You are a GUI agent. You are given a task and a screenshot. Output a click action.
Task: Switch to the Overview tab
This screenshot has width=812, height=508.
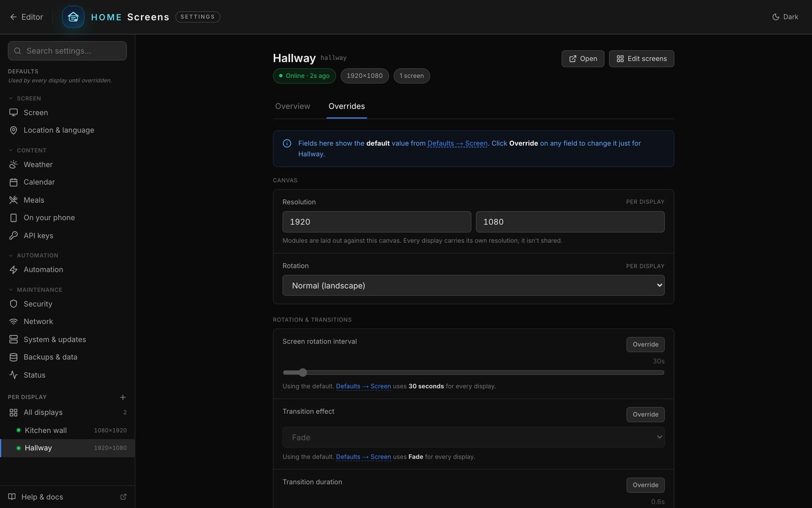click(x=293, y=106)
